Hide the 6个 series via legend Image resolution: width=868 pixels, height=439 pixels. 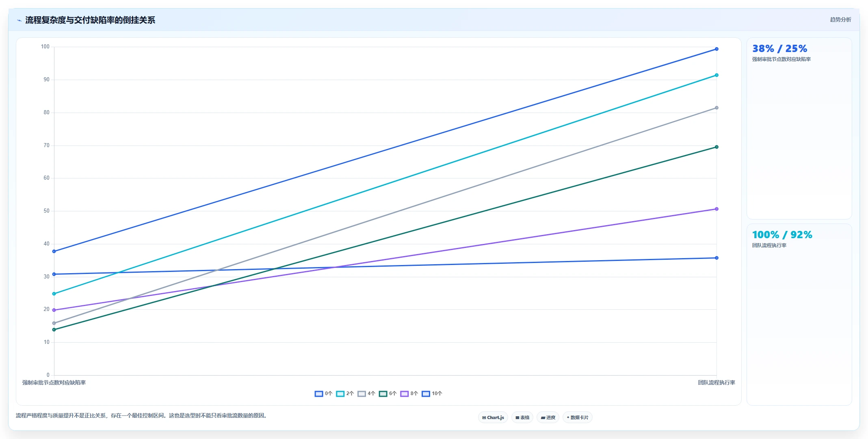pyautogui.click(x=388, y=393)
